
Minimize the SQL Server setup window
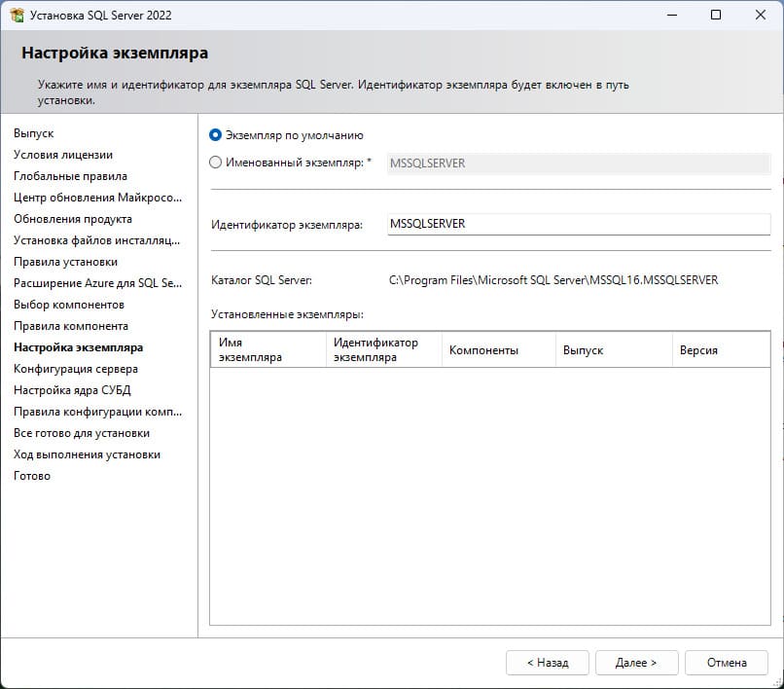672,15
